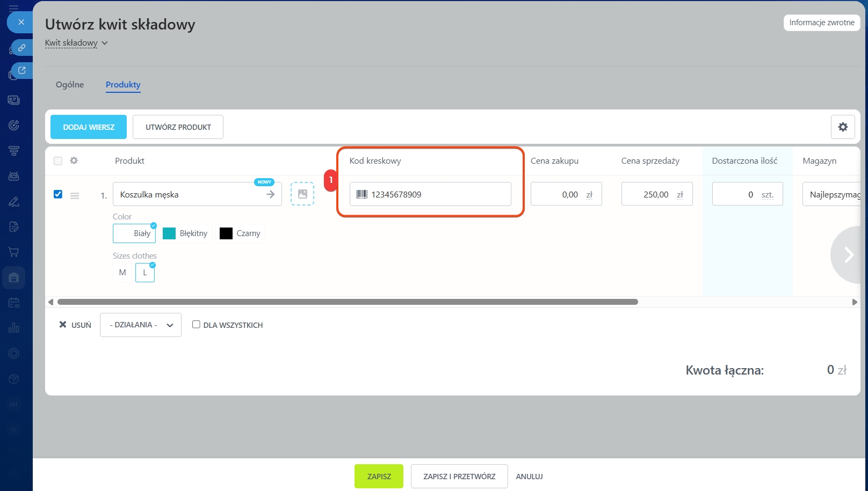Click the green ZAPISZ button

tap(379, 476)
